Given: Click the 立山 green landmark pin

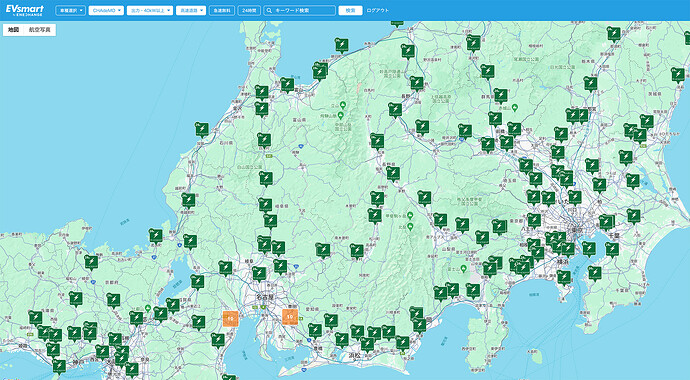Looking at the screenshot, I should (x=342, y=106).
